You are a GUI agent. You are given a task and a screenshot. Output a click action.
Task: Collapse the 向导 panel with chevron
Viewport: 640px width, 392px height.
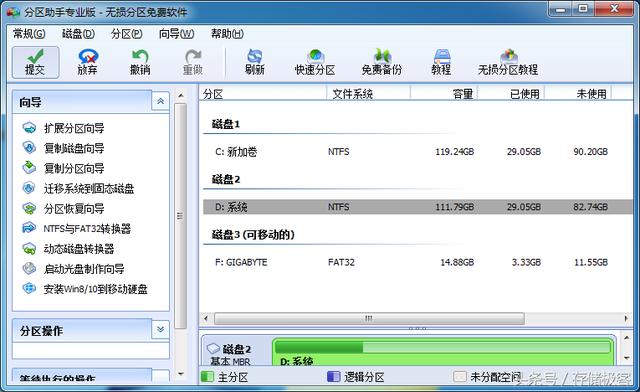(160, 101)
